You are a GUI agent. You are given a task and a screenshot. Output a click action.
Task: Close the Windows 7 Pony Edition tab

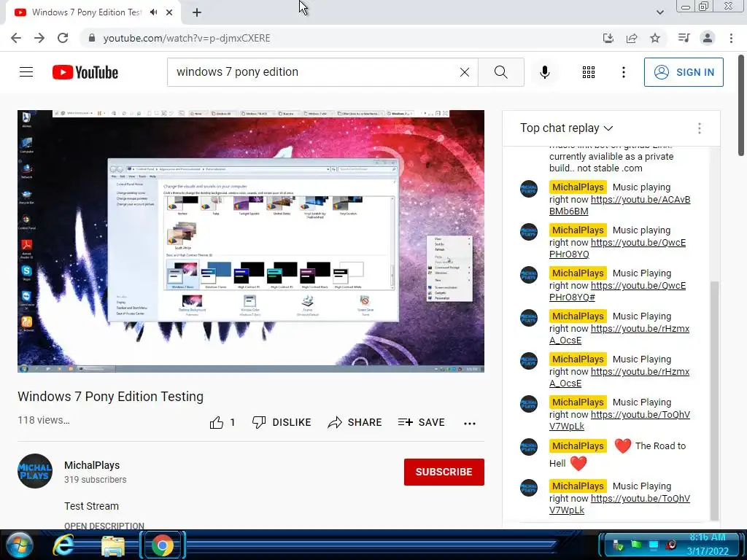tap(169, 12)
